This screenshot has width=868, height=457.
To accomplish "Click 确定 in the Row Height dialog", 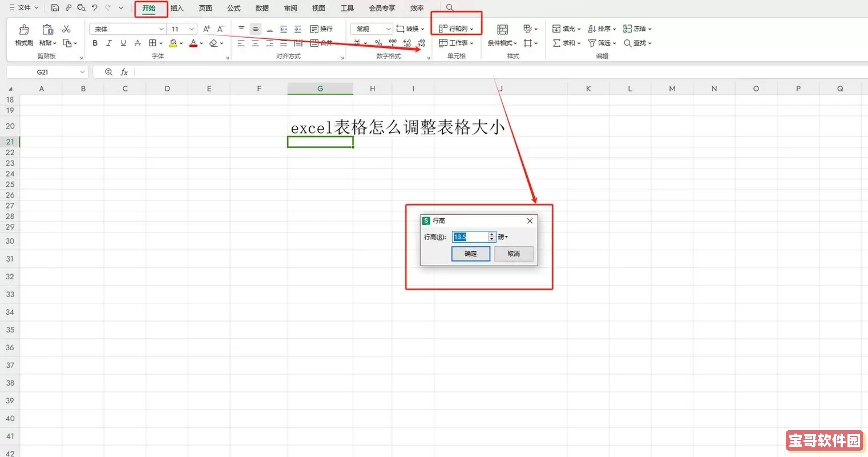I will (471, 254).
